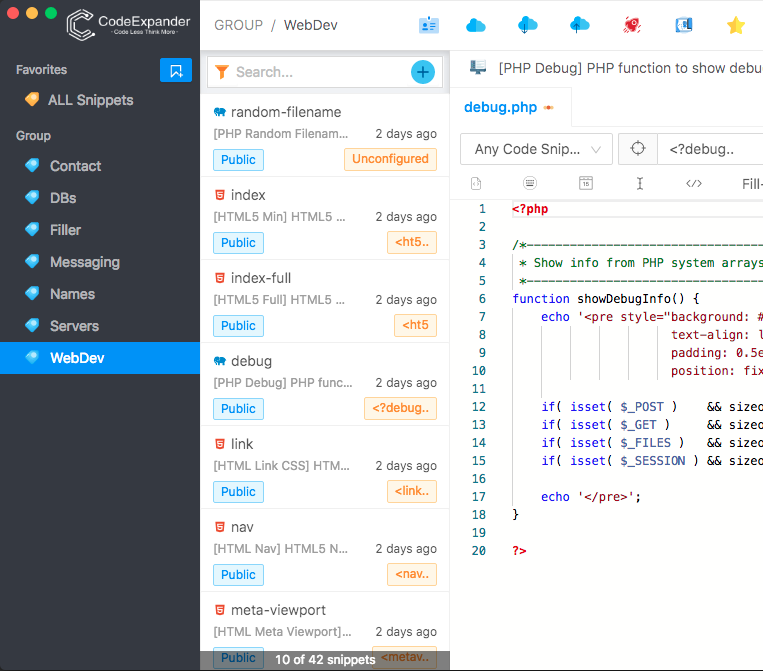Click the CodeExpander logo
Screen dimensions: 763x671
click(129, 25)
